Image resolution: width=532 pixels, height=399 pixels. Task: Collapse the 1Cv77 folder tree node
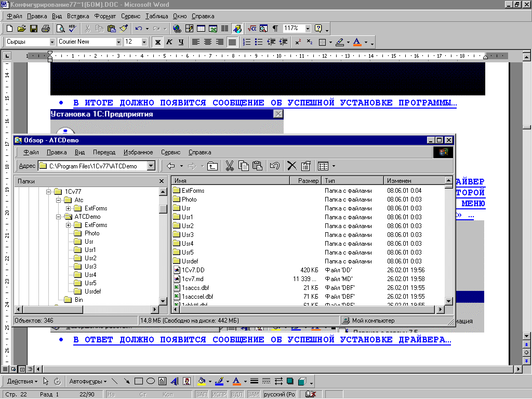[48, 192]
